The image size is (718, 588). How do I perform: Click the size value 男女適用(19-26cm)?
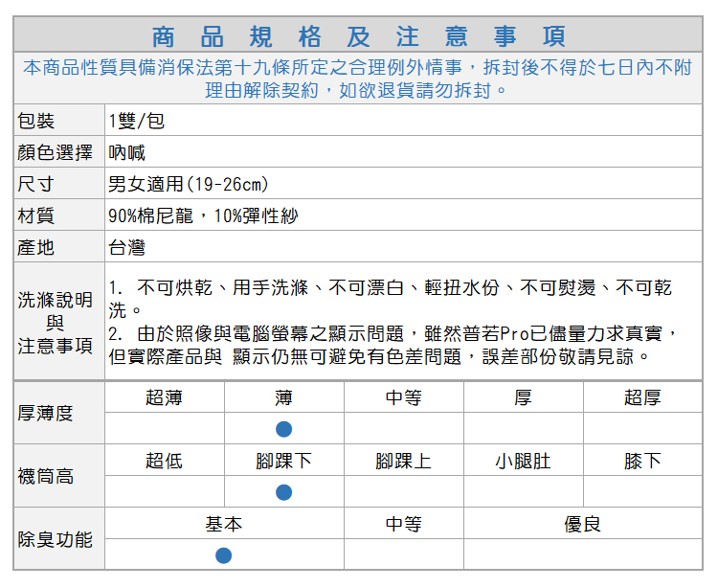(188, 184)
